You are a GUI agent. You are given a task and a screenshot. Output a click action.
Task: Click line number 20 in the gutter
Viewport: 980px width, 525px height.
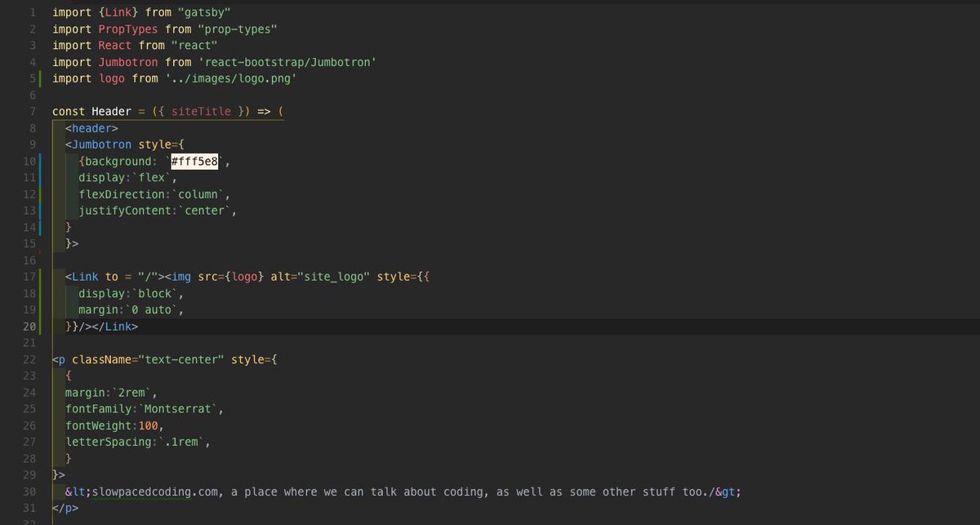[29, 327]
